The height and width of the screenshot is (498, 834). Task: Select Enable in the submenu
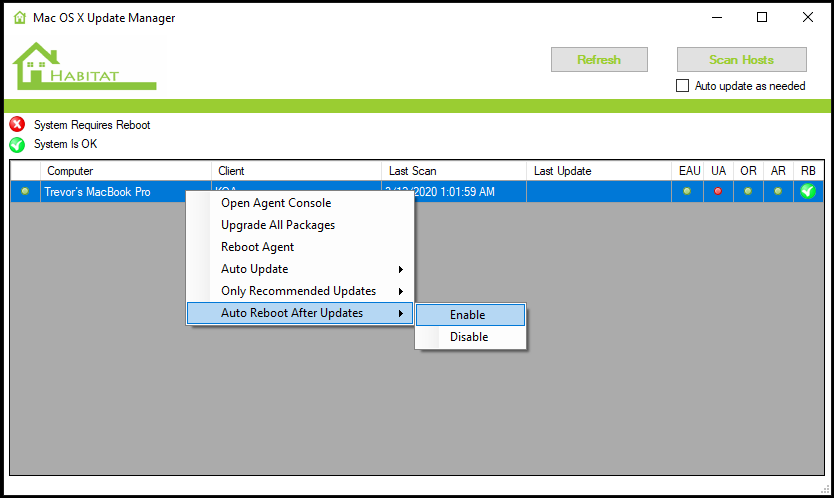(468, 315)
